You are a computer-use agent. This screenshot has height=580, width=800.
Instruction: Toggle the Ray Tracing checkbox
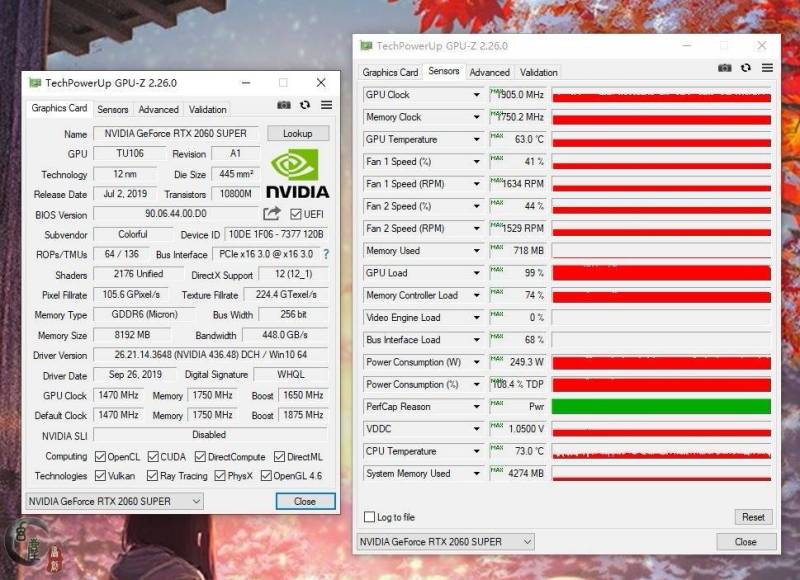[150, 476]
